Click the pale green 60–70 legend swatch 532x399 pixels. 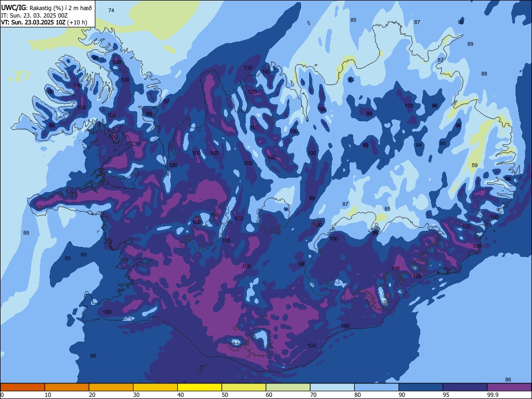click(288, 387)
